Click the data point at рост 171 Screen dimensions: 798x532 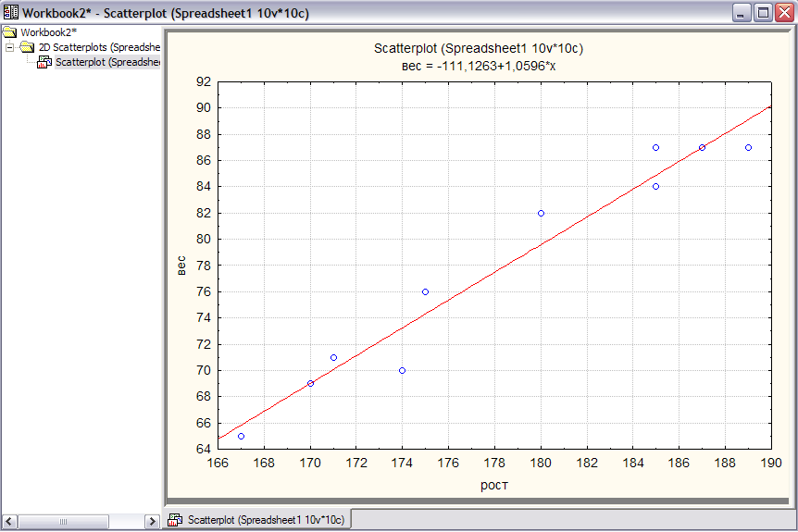334,357
